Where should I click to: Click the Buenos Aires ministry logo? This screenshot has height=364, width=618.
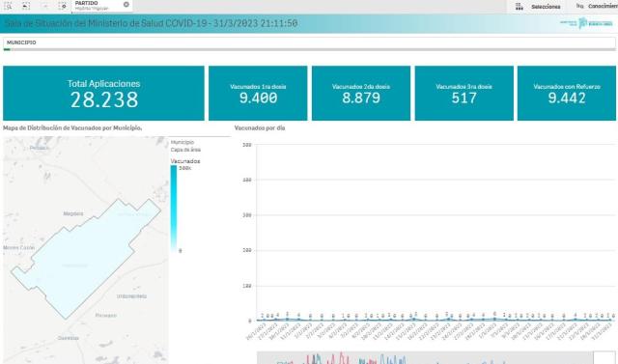586,23
